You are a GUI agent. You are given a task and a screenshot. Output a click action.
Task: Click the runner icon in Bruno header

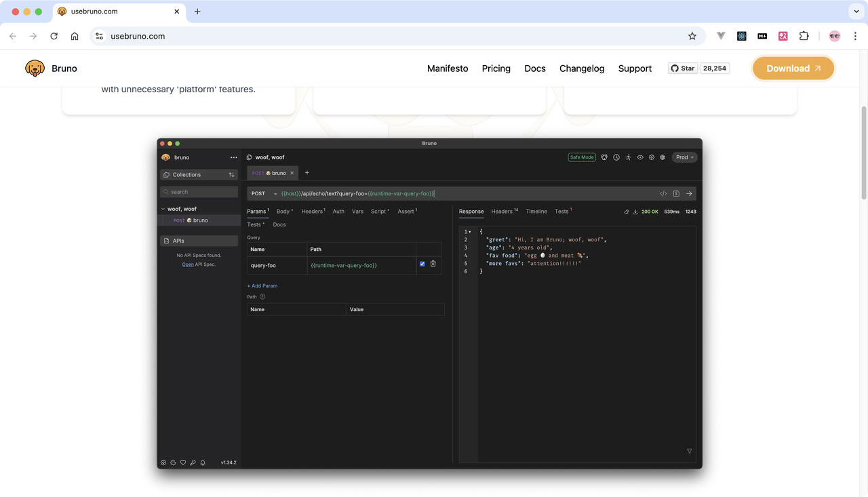[x=628, y=157]
